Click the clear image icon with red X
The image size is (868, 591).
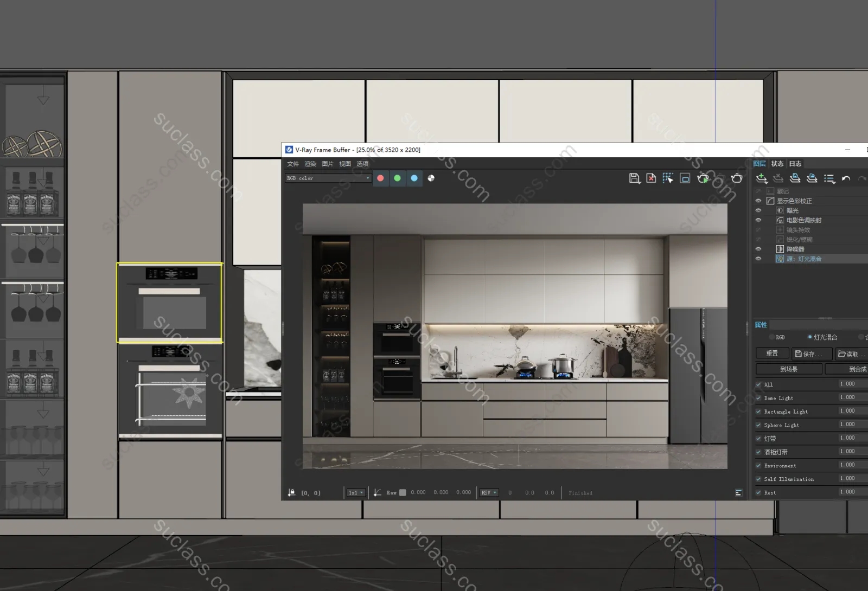click(651, 178)
